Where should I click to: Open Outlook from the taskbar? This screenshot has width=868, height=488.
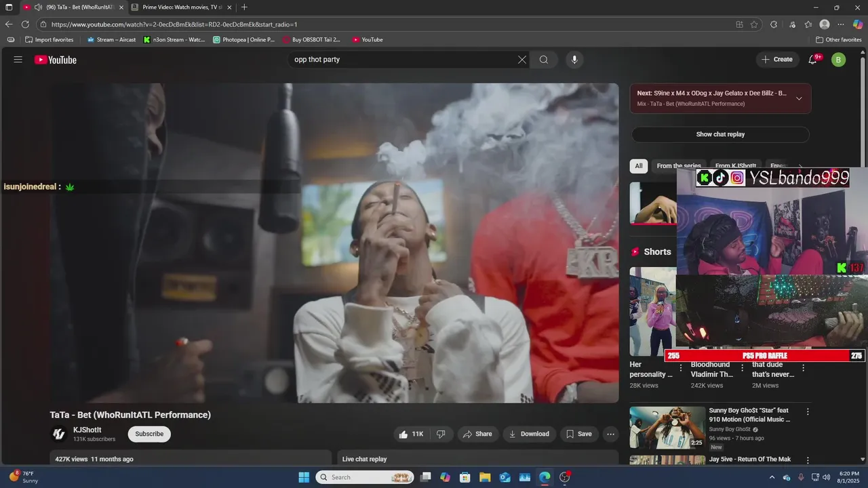pyautogui.click(x=505, y=477)
